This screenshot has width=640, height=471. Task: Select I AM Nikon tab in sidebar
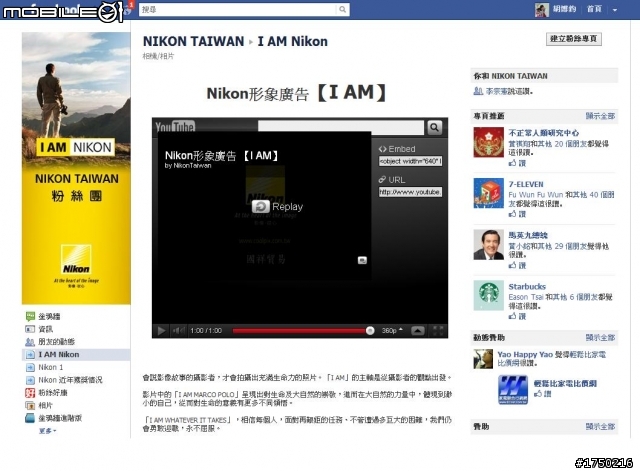[76, 354]
